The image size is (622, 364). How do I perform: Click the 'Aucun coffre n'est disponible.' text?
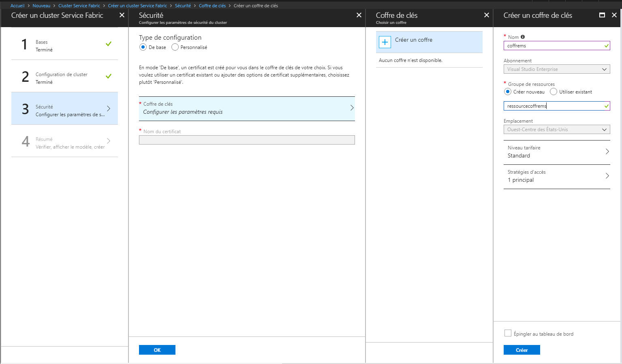click(410, 60)
